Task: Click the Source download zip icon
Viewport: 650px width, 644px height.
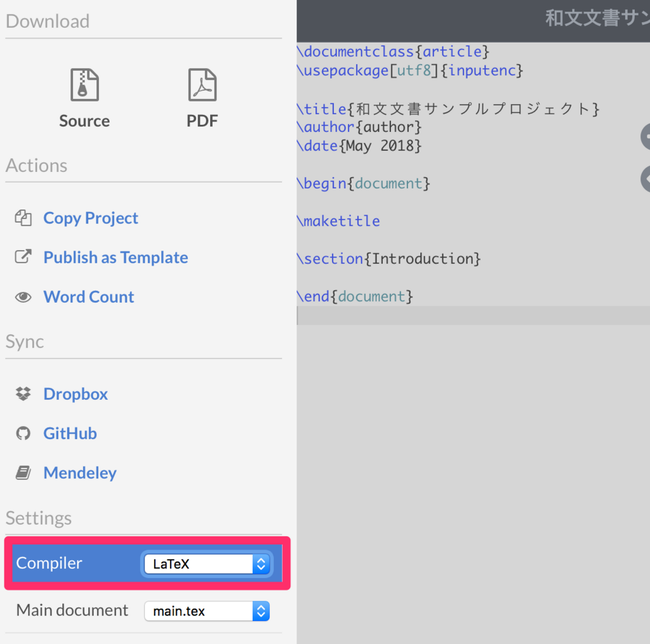Action: point(84,84)
